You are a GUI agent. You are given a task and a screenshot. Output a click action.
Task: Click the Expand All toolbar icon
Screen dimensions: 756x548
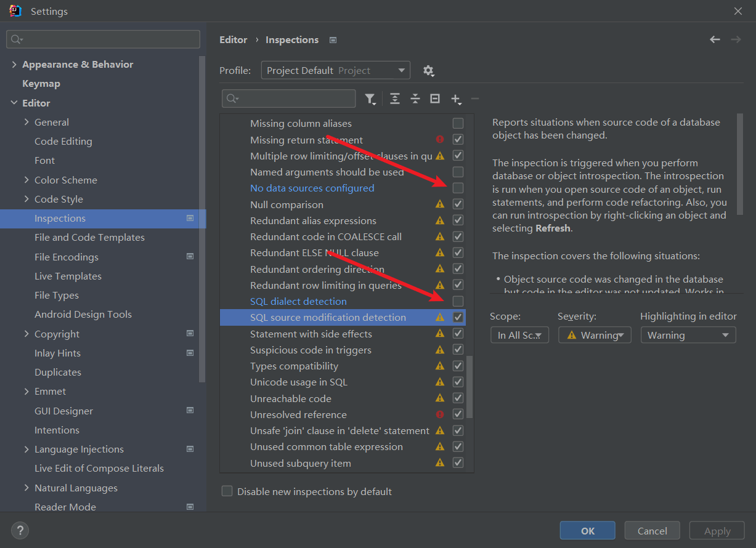pos(395,99)
